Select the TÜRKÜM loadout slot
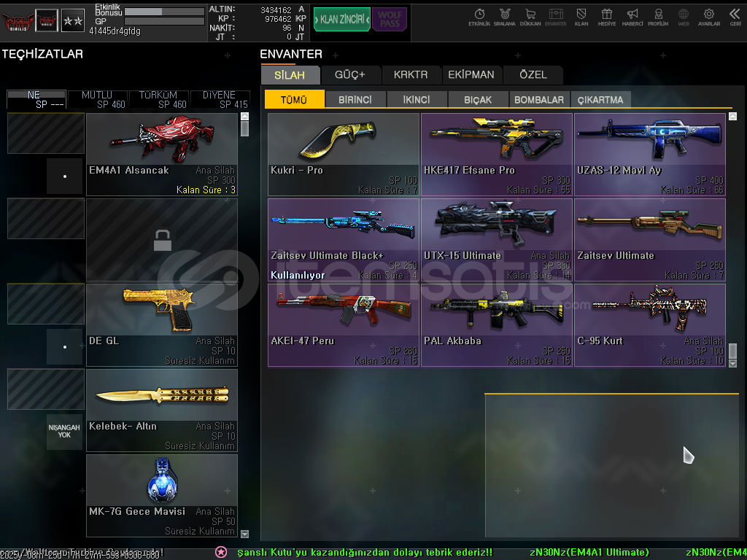The height and width of the screenshot is (560, 747). (x=158, y=99)
